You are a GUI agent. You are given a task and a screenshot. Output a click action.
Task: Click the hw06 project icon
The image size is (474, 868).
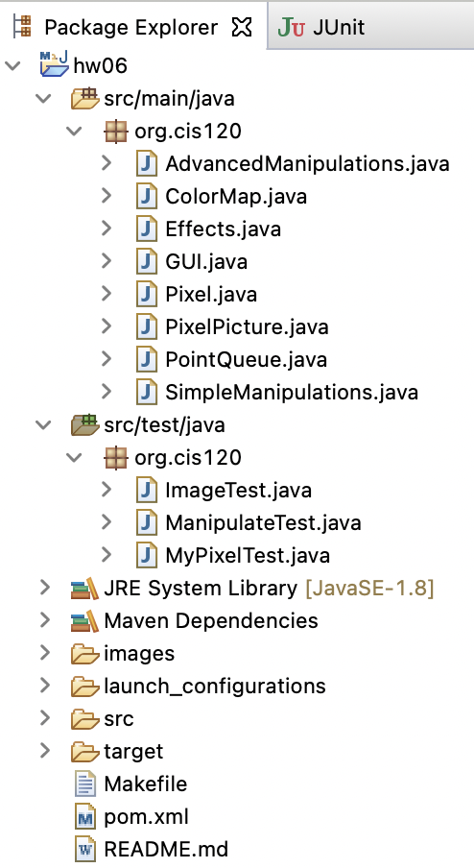(x=54, y=64)
